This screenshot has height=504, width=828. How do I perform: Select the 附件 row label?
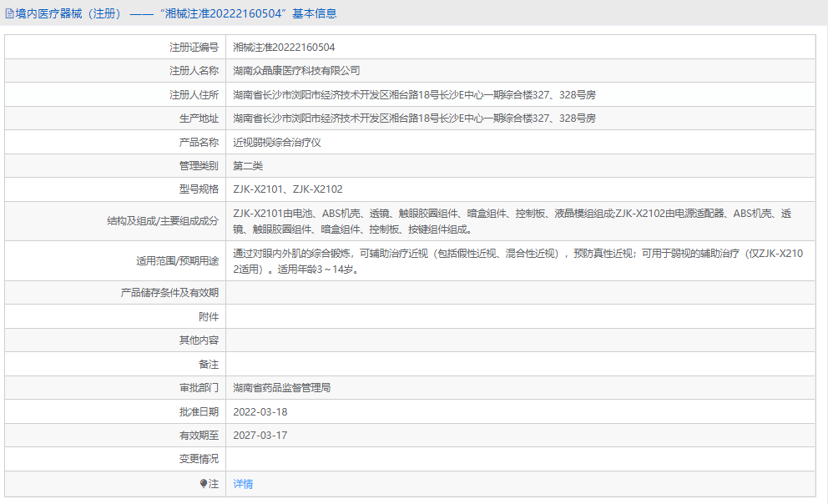coord(204,316)
